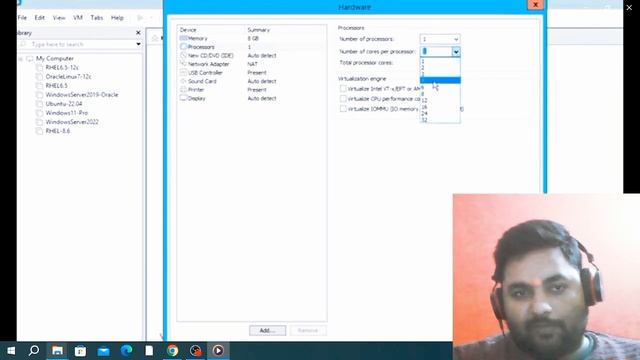Open the Tabs menu
Screen dimensions: 640x360
[97, 18]
